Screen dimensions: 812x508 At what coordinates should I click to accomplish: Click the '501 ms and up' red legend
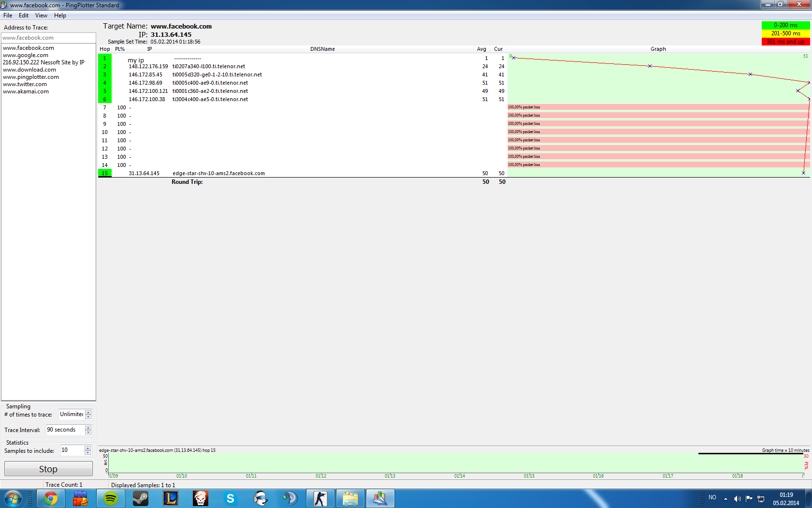[785, 42]
